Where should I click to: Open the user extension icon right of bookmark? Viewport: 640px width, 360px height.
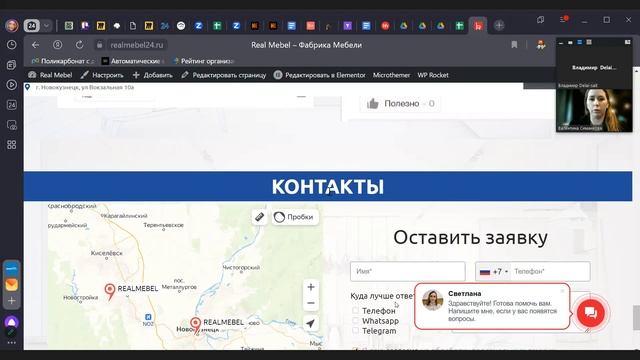click(x=541, y=45)
